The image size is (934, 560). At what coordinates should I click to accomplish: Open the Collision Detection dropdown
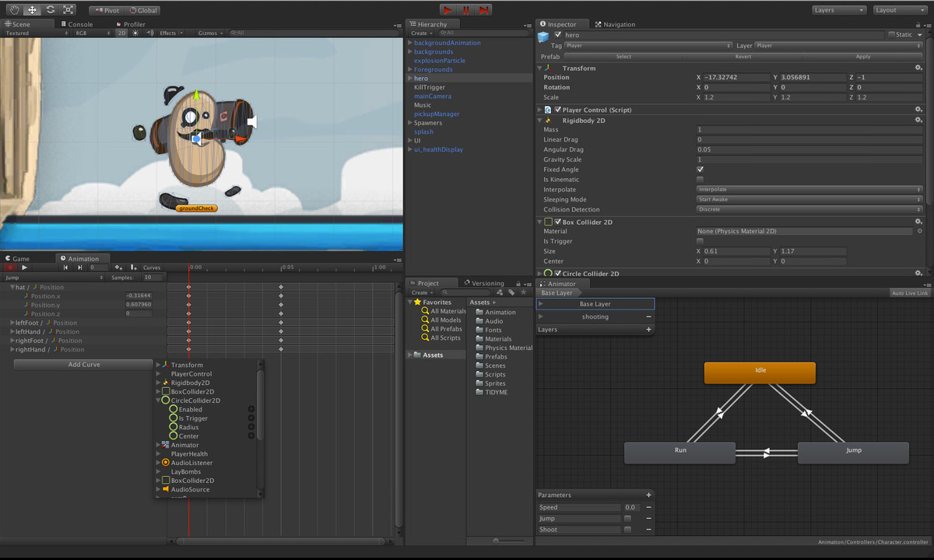[809, 209]
